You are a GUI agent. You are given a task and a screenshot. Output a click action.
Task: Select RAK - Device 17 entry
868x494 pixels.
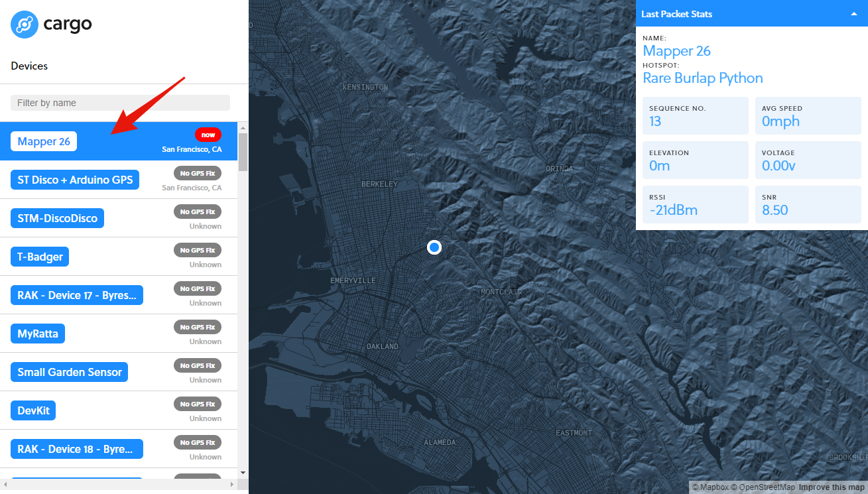click(77, 295)
